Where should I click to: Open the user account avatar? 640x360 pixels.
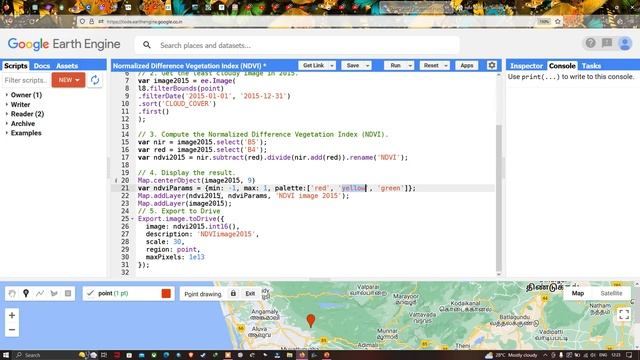[624, 43]
